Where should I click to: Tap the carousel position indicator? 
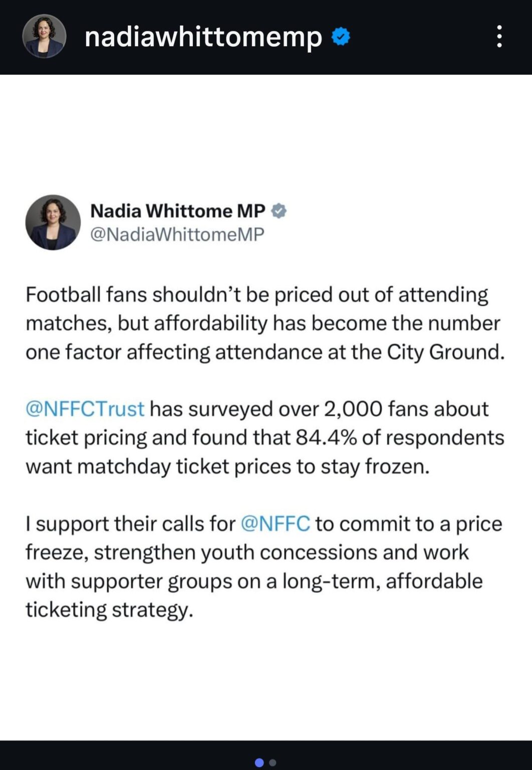tap(266, 762)
